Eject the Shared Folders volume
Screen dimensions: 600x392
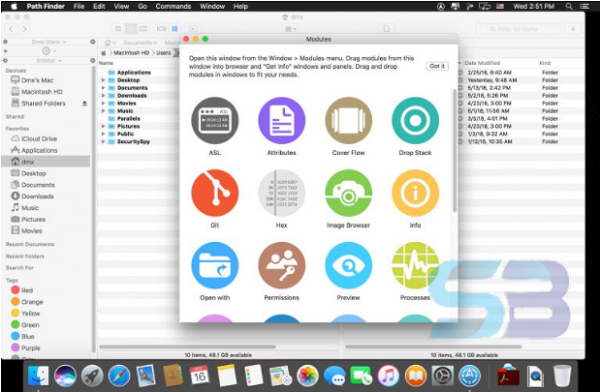coord(85,103)
